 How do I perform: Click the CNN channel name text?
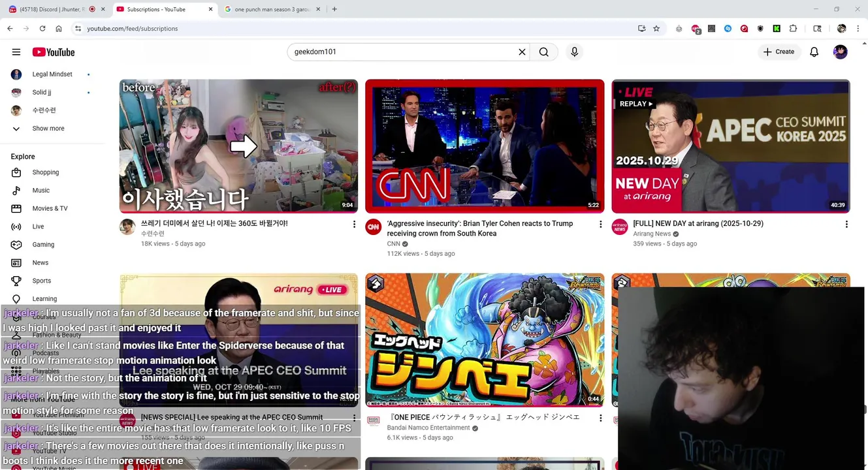click(393, 243)
